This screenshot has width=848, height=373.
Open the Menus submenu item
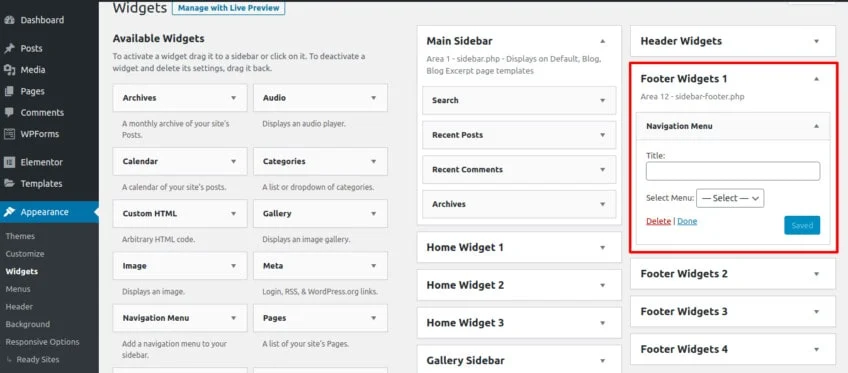18,289
